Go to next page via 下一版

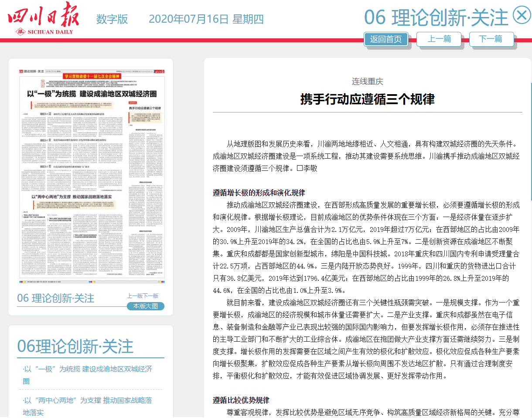tap(150, 296)
